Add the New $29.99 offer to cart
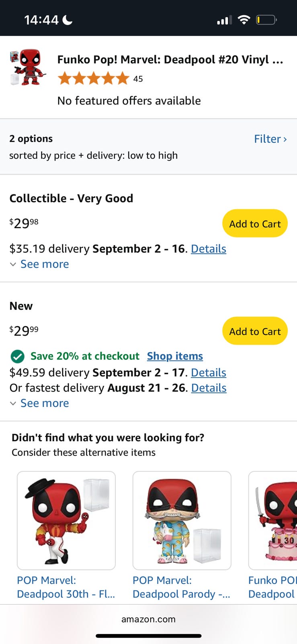This screenshot has width=297, height=644. (255, 331)
